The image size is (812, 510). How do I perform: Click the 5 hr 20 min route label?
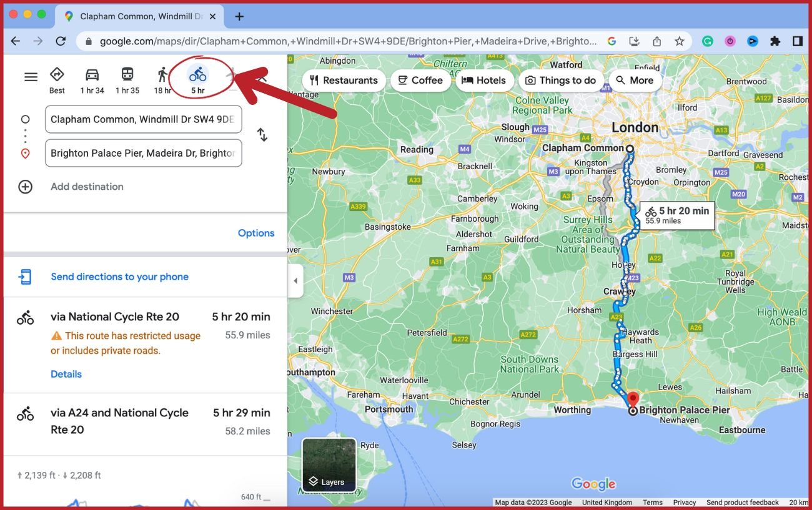tap(678, 215)
